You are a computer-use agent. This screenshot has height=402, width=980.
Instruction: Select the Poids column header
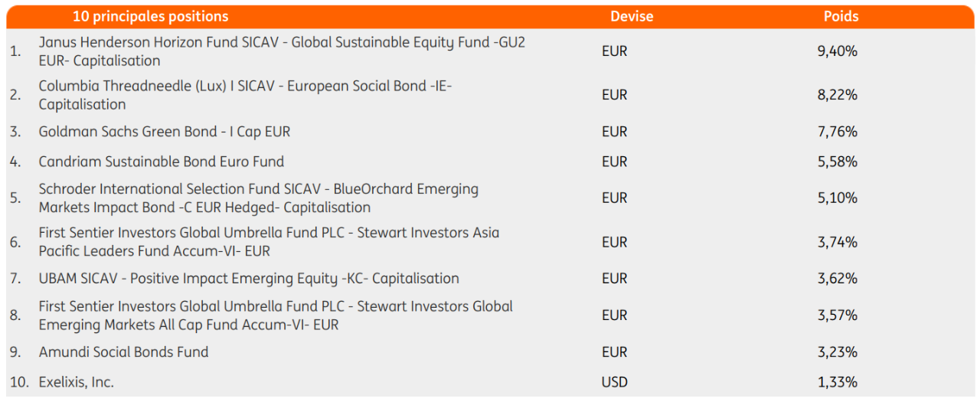tap(841, 16)
